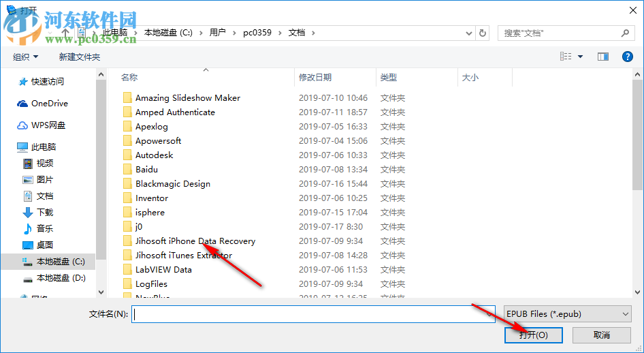Image resolution: width=644 pixels, height=353 pixels.
Task: Click date 2019-07-17 8:30
Action: click(331, 227)
